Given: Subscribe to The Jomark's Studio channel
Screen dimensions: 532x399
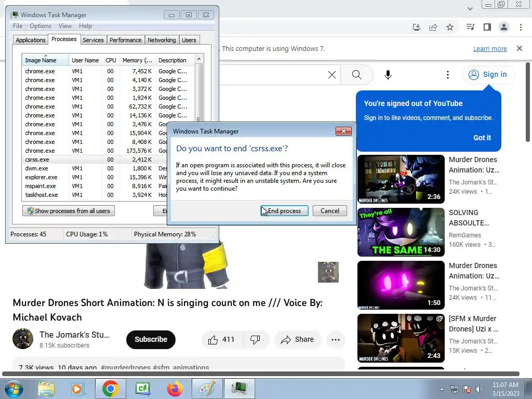Looking at the screenshot, I should pos(151,339).
